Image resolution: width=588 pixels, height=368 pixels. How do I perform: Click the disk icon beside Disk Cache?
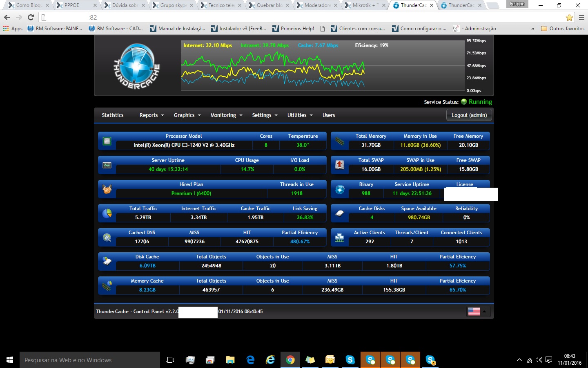(107, 261)
